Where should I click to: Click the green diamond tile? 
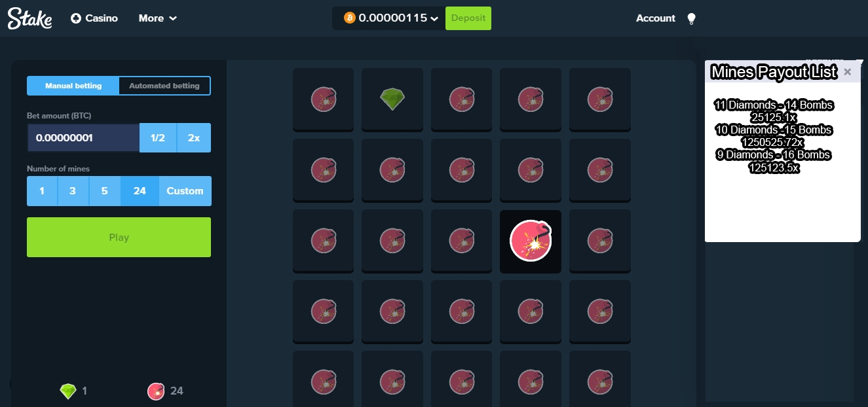pyautogui.click(x=392, y=99)
